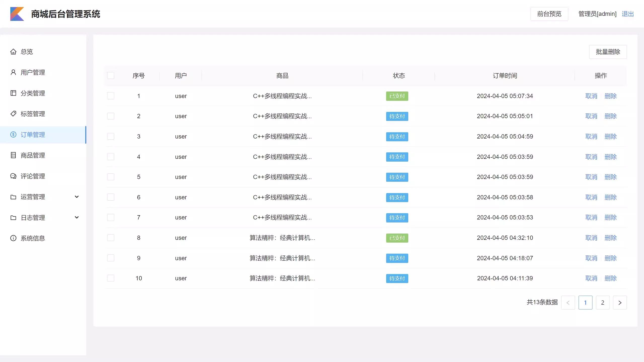644x362 pixels.
Task: Cancel order in row 1
Action: pyautogui.click(x=591, y=96)
